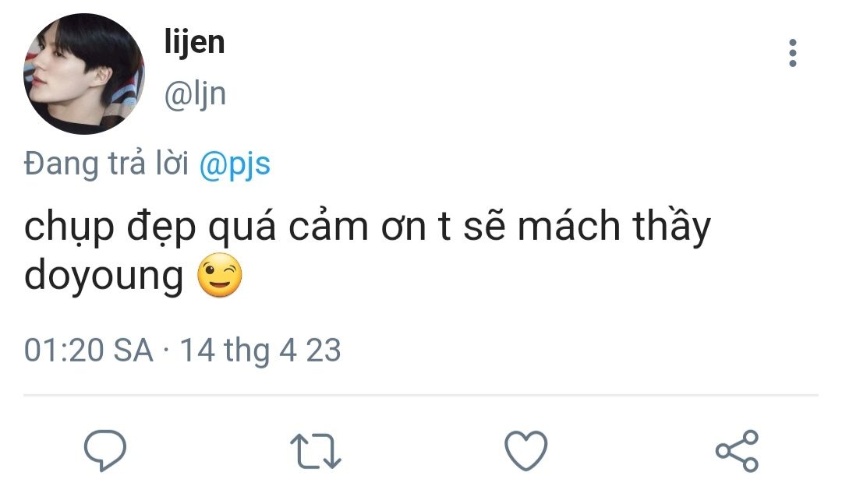Open the @ljn handle profile
This screenshot has height=504, width=842.
coord(195,93)
